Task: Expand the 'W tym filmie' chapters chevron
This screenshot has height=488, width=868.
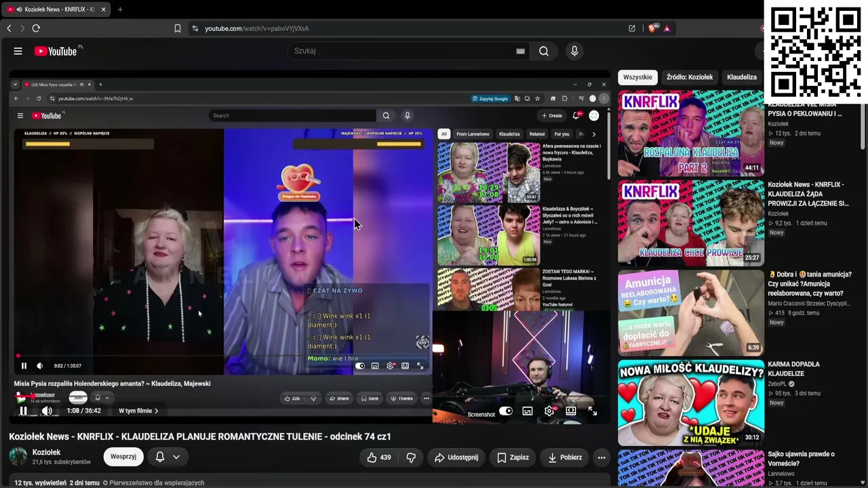Action: point(156,411)
